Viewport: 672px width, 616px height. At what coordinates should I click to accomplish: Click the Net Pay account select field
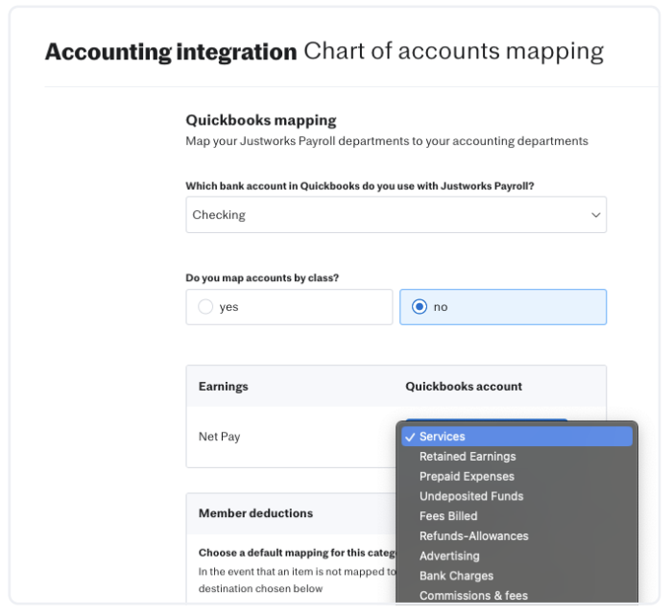point(486,421)
